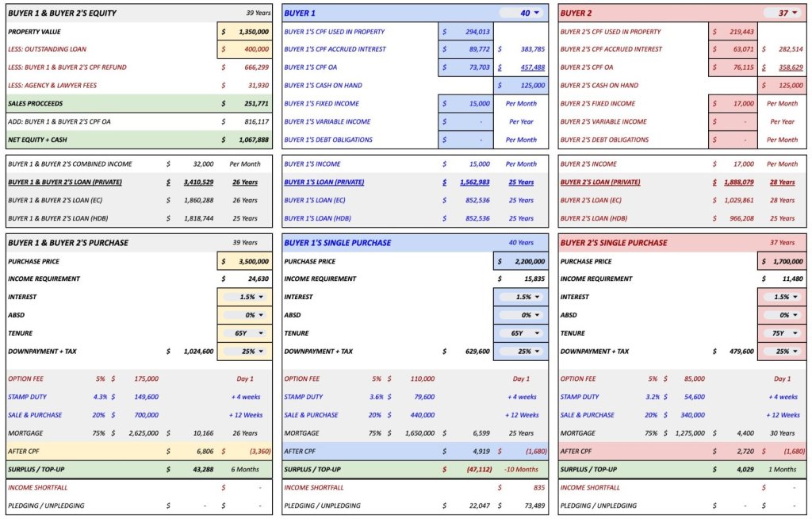
Task: Open Buyer 2 tenure 75Y dropdown
Action: click(x=782, y=333)
